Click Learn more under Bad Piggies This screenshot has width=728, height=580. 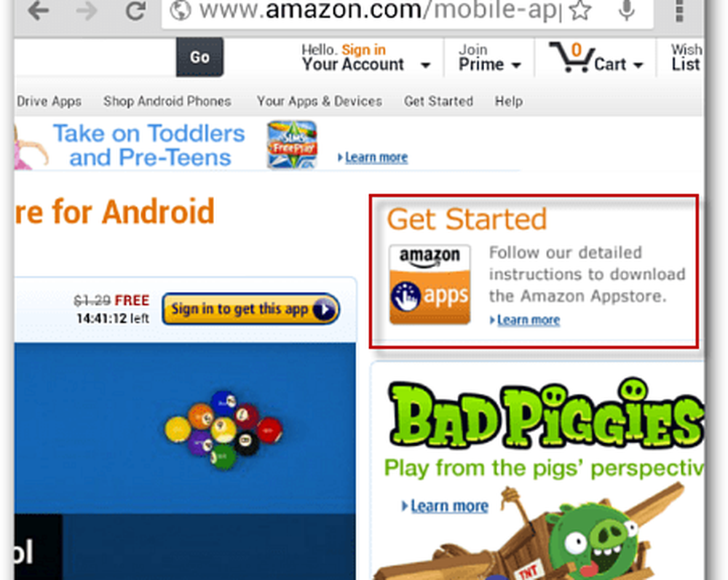tap(449, 505)
